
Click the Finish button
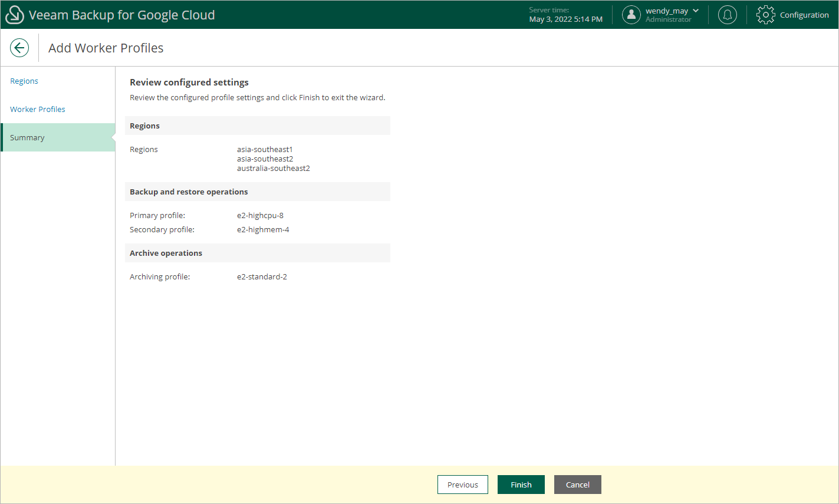coord(521,485)
